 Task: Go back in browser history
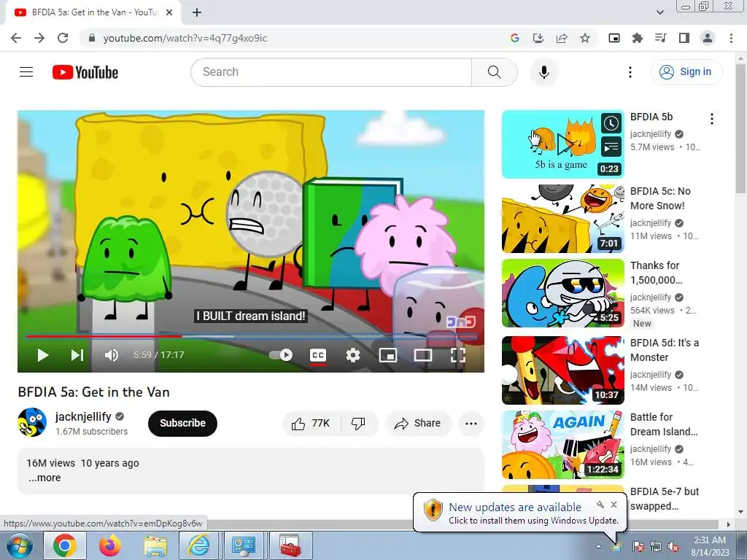coord(16,38)
